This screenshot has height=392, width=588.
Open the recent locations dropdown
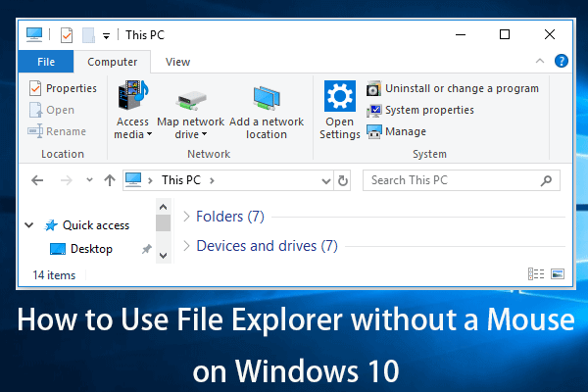coord(89,180)
